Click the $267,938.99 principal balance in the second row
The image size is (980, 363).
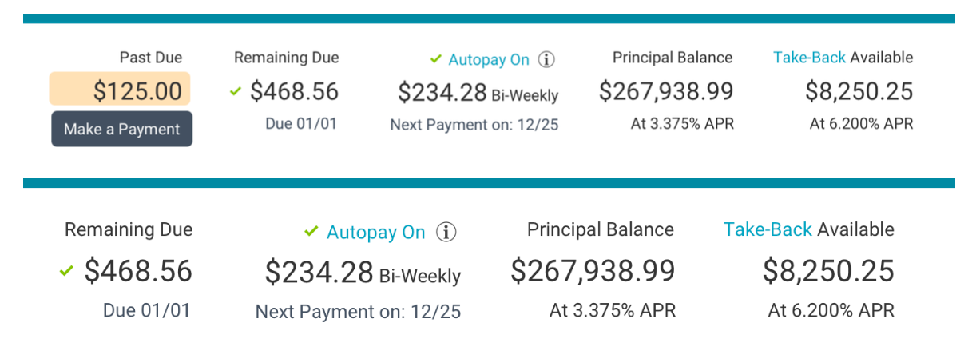593,271
